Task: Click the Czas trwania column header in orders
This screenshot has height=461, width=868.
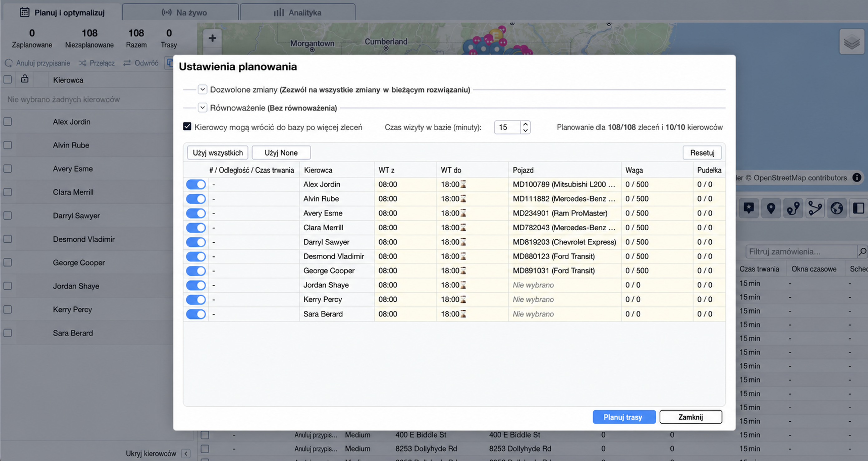Action: coord(759,269)
